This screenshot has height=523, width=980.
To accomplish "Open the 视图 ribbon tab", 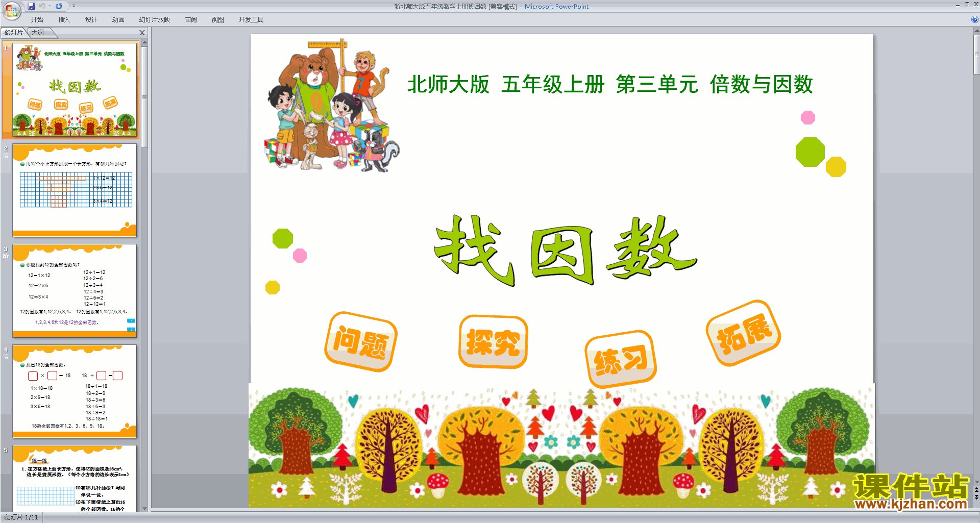I will (x=218, y=20).
